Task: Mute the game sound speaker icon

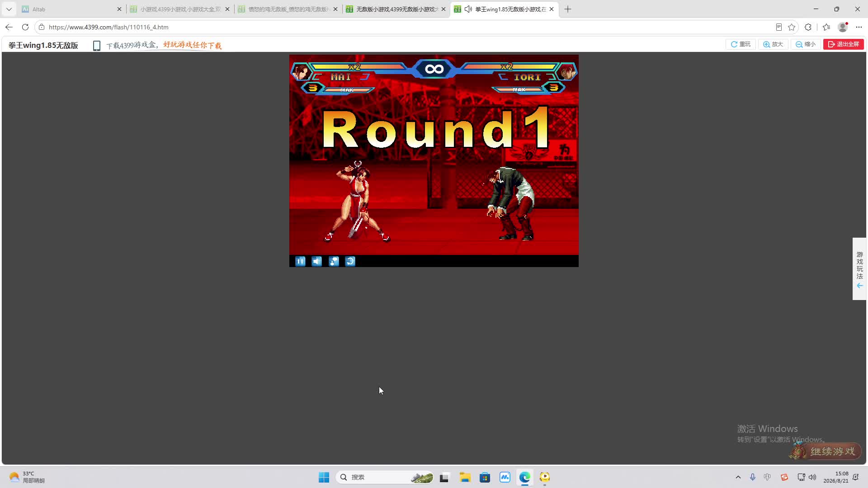Action: (317, 261)
